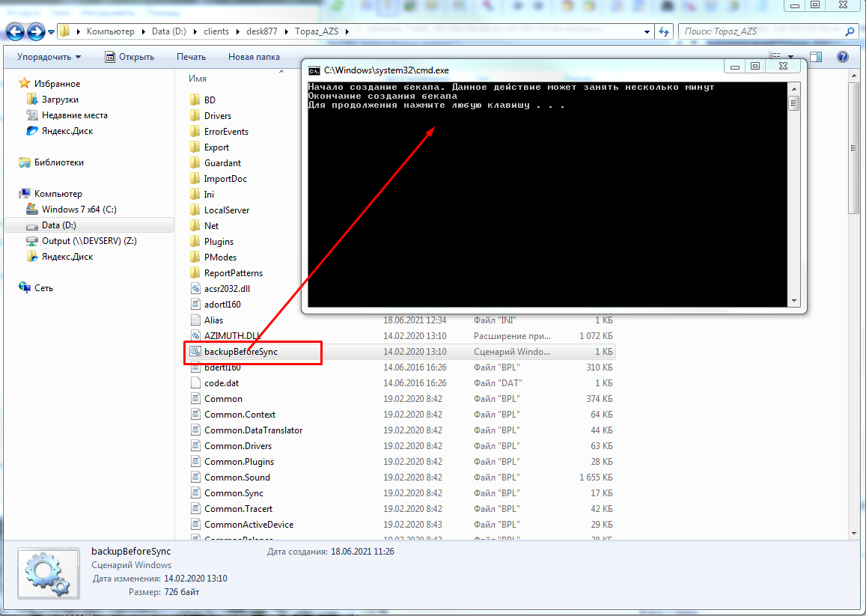The width and height of the screenshot is (866, 616).
Task: Click backupBeforeSync thumbnail in details pane
Action: (x=49, y=573)
